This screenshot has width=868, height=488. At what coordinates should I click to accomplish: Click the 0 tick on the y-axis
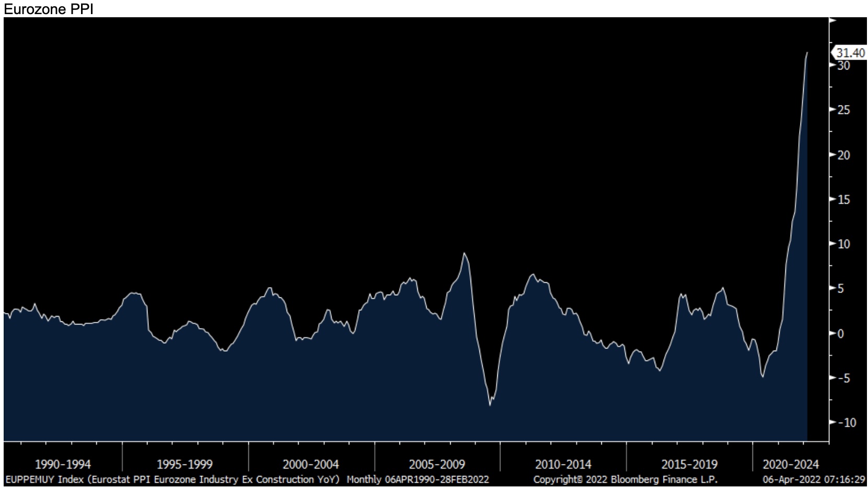(x=841, y=333)
